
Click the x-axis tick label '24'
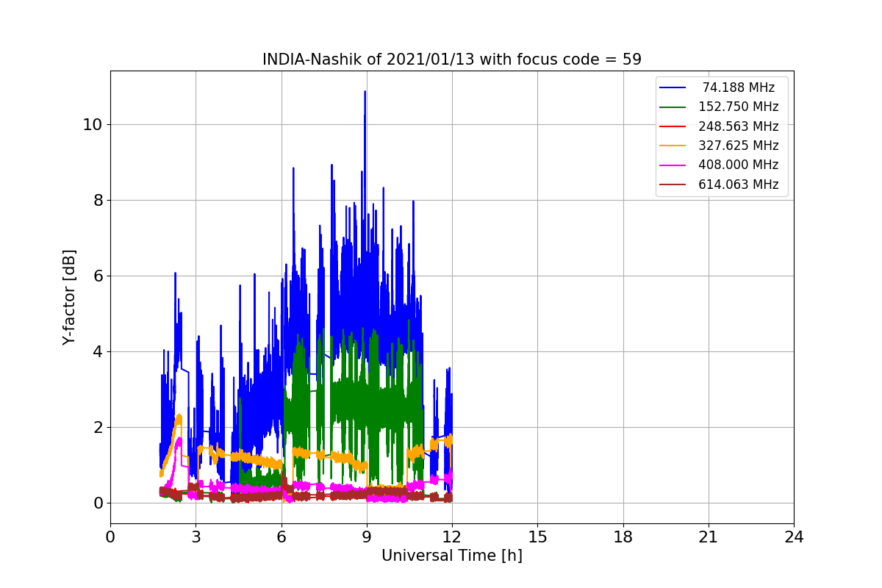tap(794, 537)
